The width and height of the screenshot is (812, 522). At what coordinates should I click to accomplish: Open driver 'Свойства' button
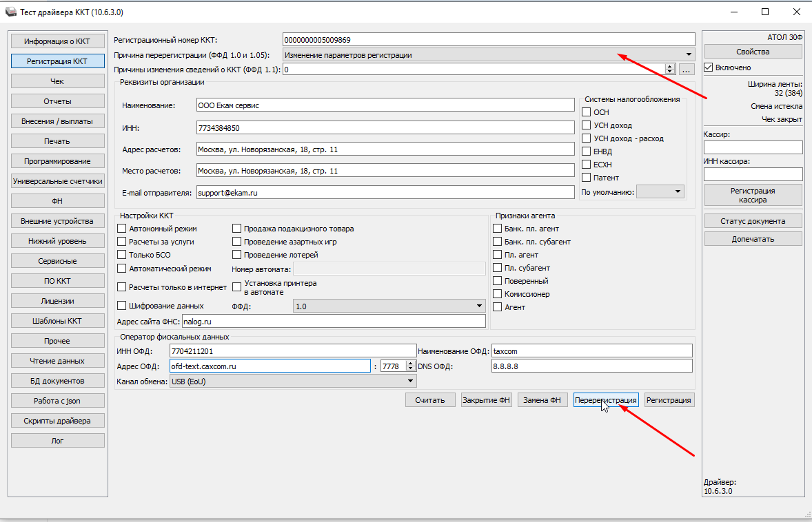coord(753,52)
